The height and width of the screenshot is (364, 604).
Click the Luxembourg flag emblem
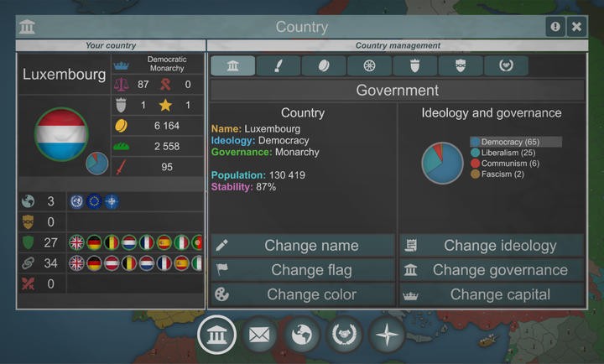tap(61, 134)
